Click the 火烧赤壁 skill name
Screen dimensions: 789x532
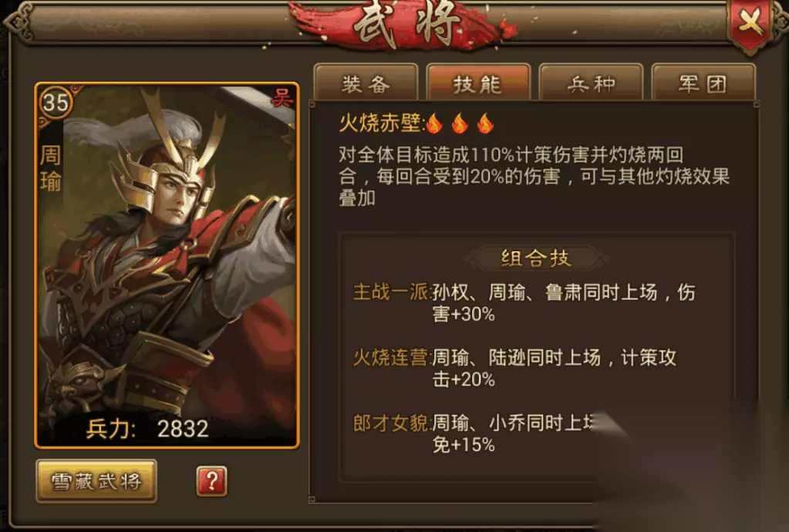point(380,123)
